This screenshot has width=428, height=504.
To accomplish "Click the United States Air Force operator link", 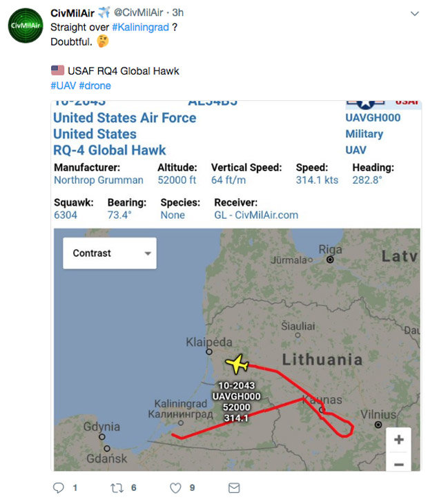I will tap(125, 117).
